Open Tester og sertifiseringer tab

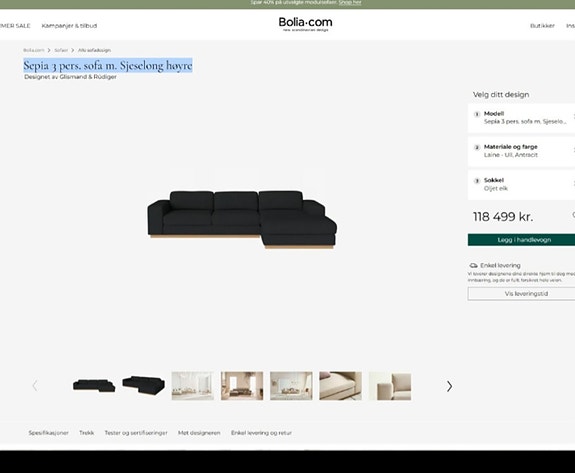136,433
